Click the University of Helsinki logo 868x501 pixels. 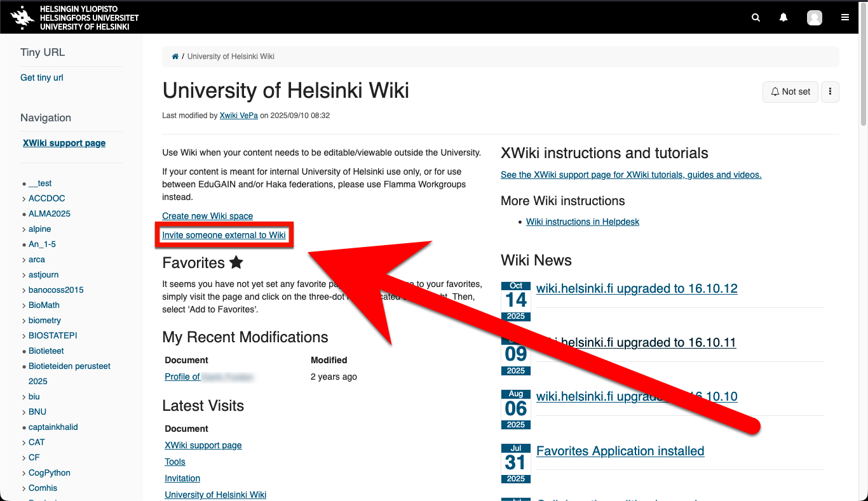tap(75, 18)
